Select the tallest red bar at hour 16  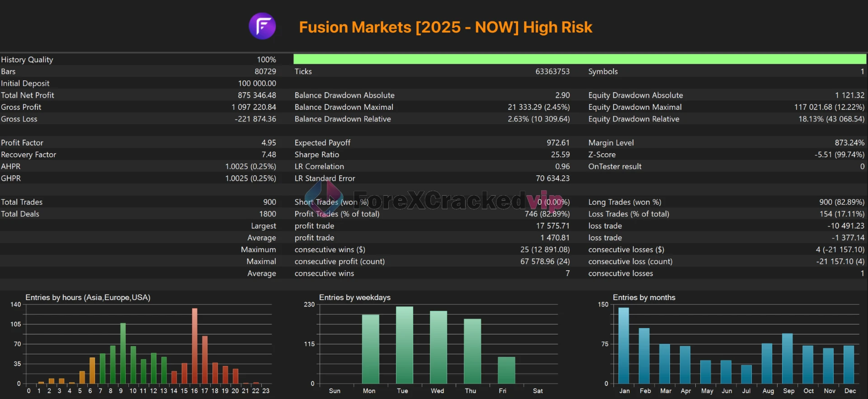[194, 346]
